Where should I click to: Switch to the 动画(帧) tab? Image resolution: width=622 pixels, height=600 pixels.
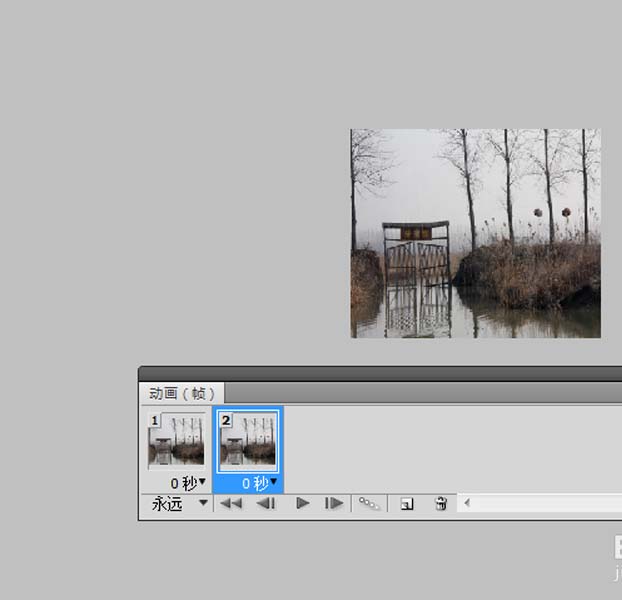pos(182,393)
